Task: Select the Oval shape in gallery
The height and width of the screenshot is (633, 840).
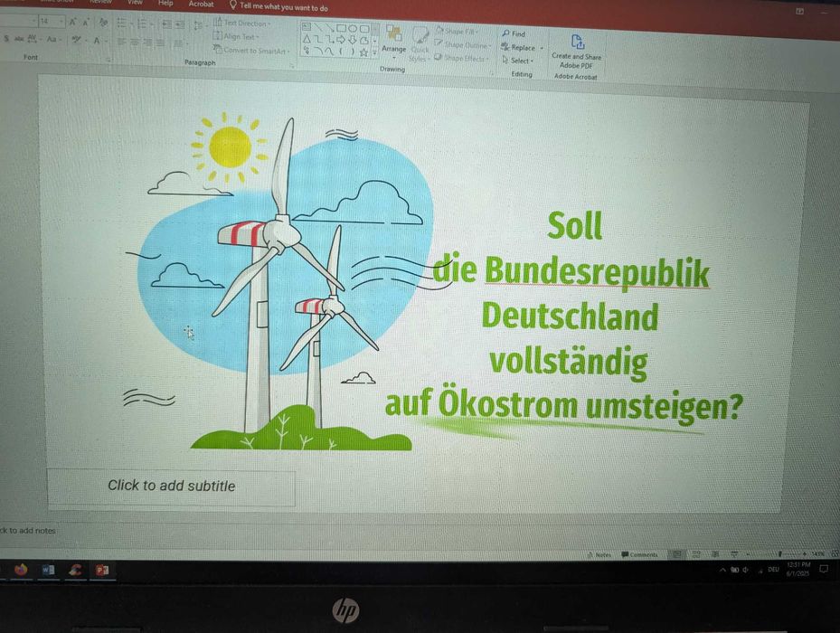Action: (x=353, y=28)
